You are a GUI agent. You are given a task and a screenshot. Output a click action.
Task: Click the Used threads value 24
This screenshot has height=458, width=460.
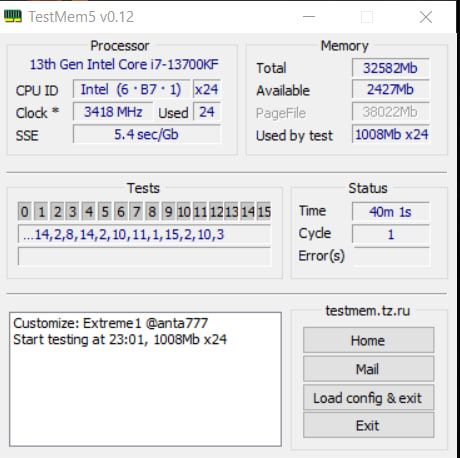[x=207, y=112]
